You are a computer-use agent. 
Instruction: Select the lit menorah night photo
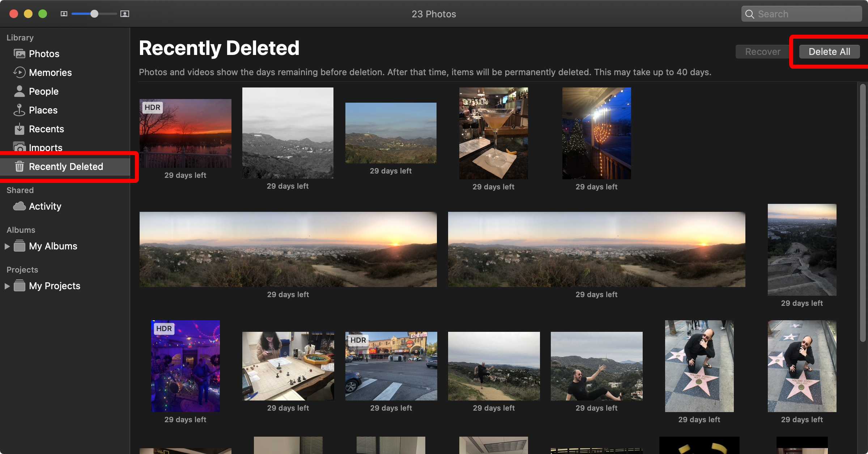[x=597, y=133]
